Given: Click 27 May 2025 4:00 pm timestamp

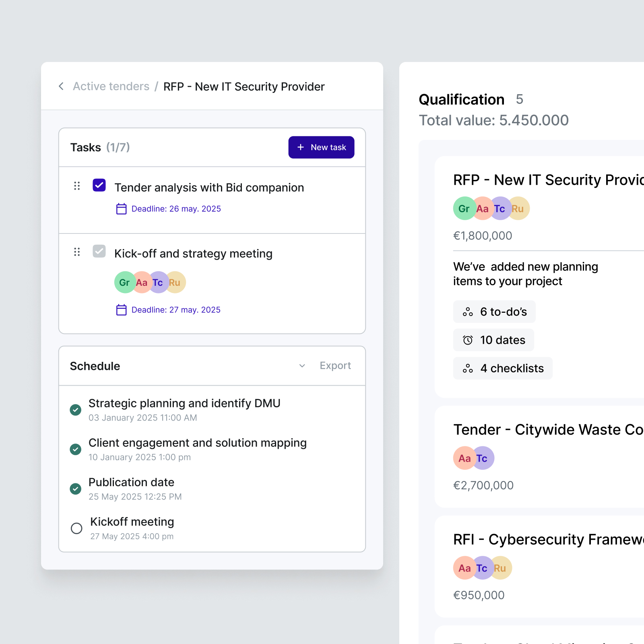Looking at the screenshot, I should coord(132,536).
